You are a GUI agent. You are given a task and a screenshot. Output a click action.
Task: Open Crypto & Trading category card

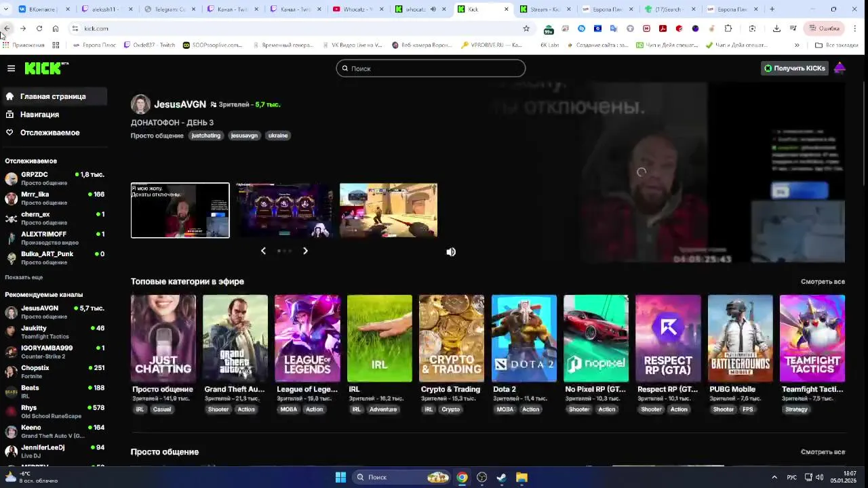[452, 338]
